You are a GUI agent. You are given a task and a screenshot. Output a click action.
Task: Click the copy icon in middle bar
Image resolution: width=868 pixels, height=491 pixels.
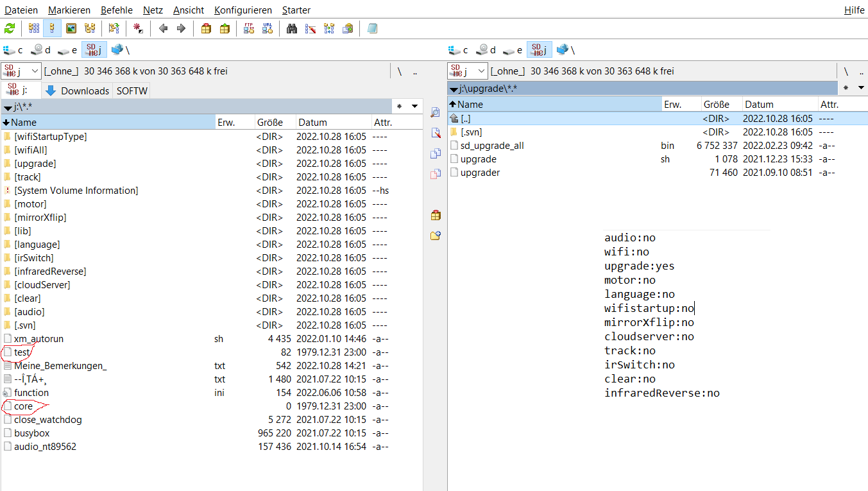pos(436,153)
